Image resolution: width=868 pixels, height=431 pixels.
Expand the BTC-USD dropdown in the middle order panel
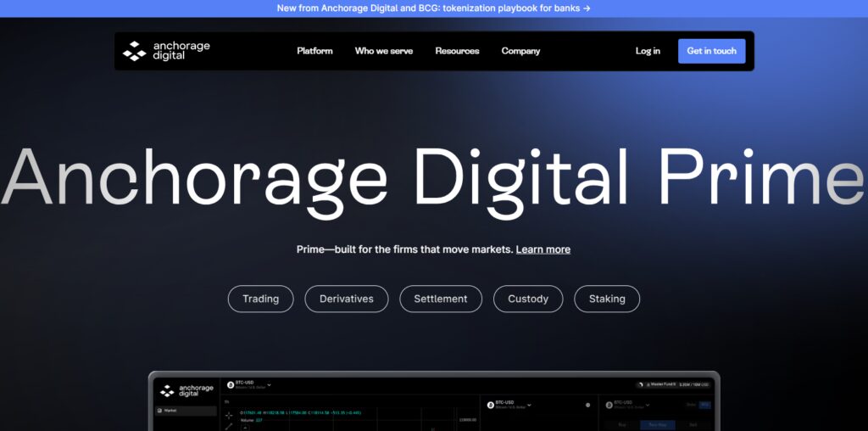click(x=529, y=405)
